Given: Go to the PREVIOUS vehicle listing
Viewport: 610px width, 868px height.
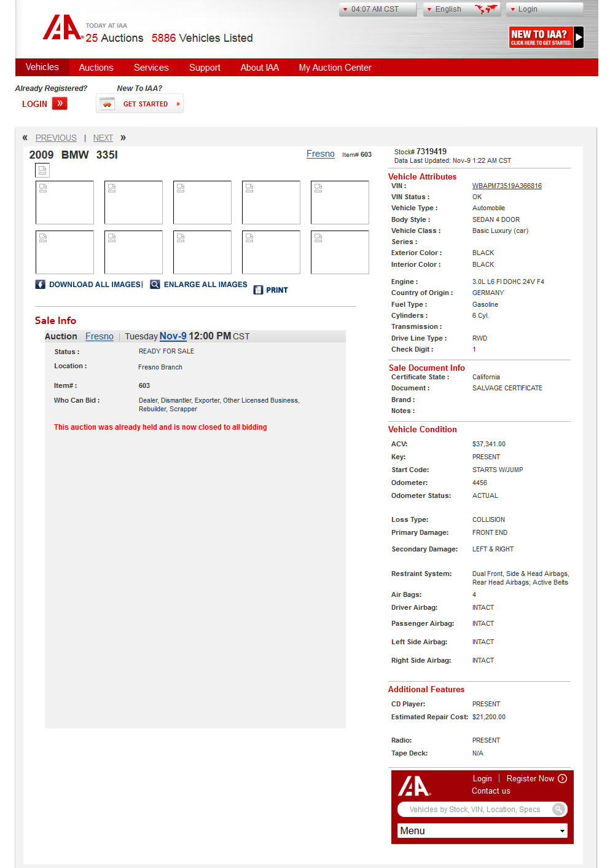Looking at the screenshot, I should 56,138.
